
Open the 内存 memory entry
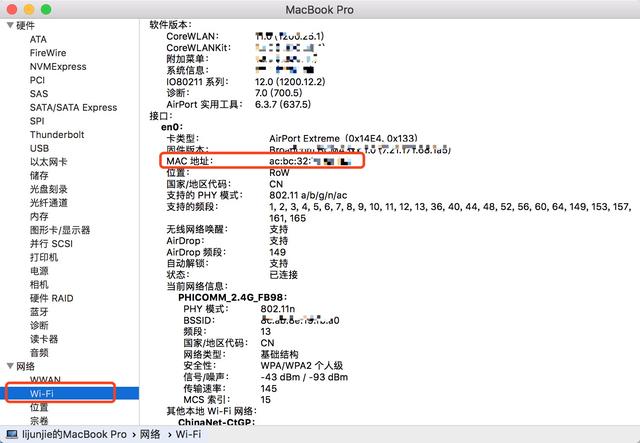pos(39,216)
